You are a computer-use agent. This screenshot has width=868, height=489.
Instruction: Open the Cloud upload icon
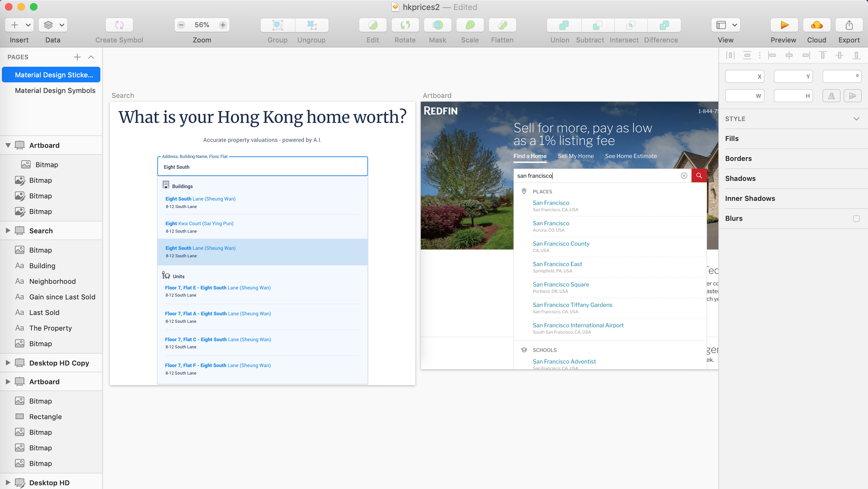[817, 25]
